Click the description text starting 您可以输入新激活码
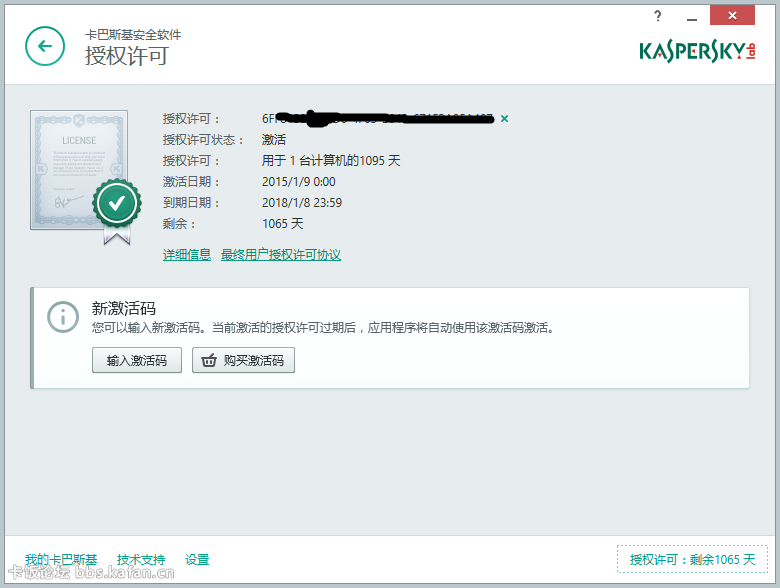 323,327
